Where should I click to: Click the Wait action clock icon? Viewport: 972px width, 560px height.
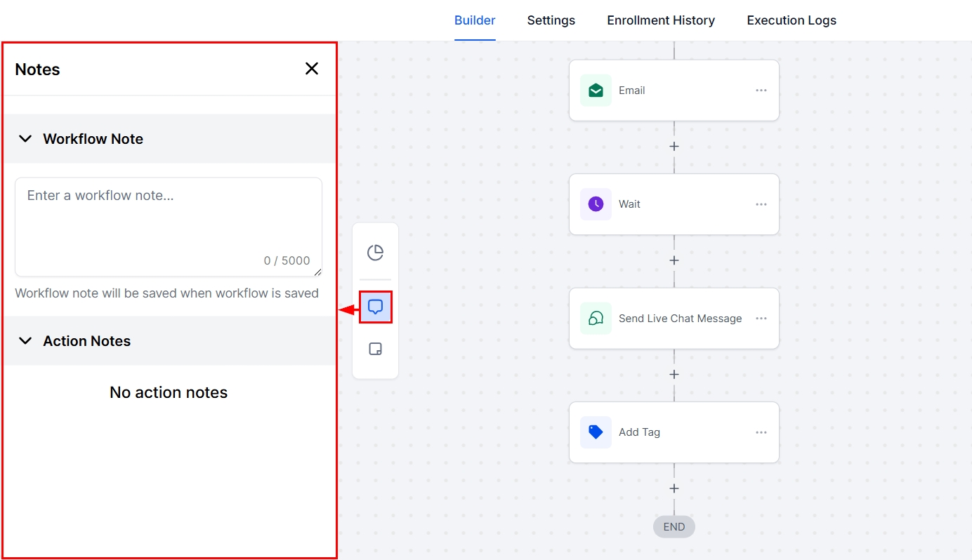(x=596, y=204)
